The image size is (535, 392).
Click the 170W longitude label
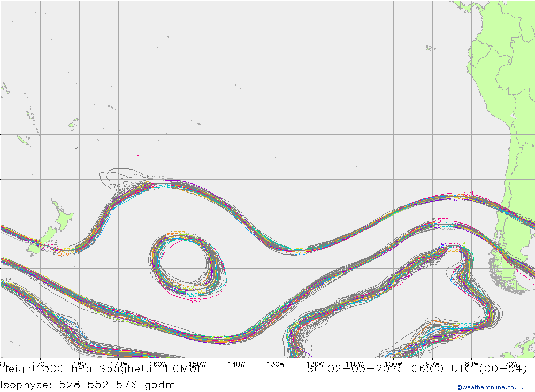119,364
